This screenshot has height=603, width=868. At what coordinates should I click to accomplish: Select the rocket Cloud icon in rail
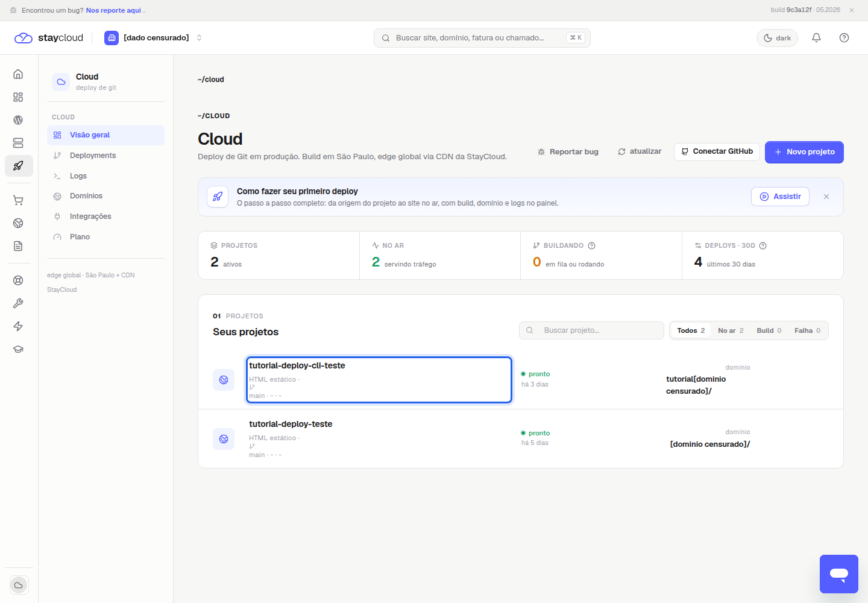(18, 166)
